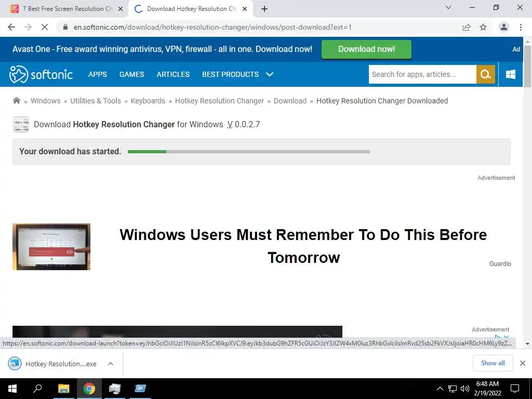Viewport: 532px width, 399px height.
Task: Click the monitor app taskbar icon
Action: click(x=115, y=389)
